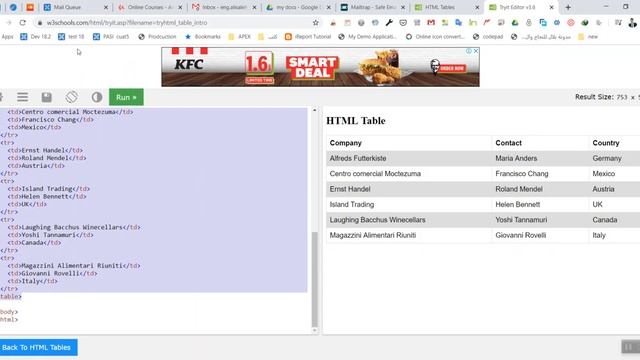Click the ad info icon on KFC banner
Screen dimensions: 640x360
(469, 51)
